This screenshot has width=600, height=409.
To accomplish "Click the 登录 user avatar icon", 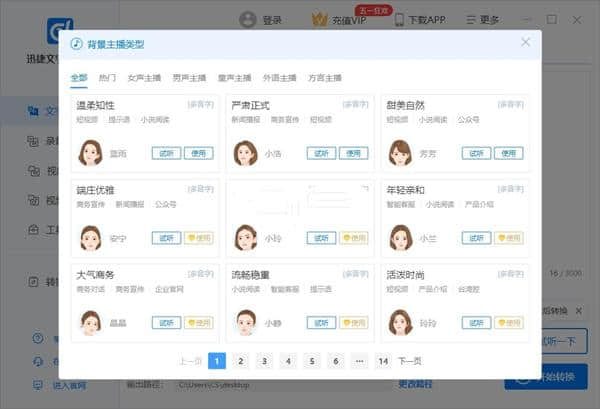I will (246, 19).
